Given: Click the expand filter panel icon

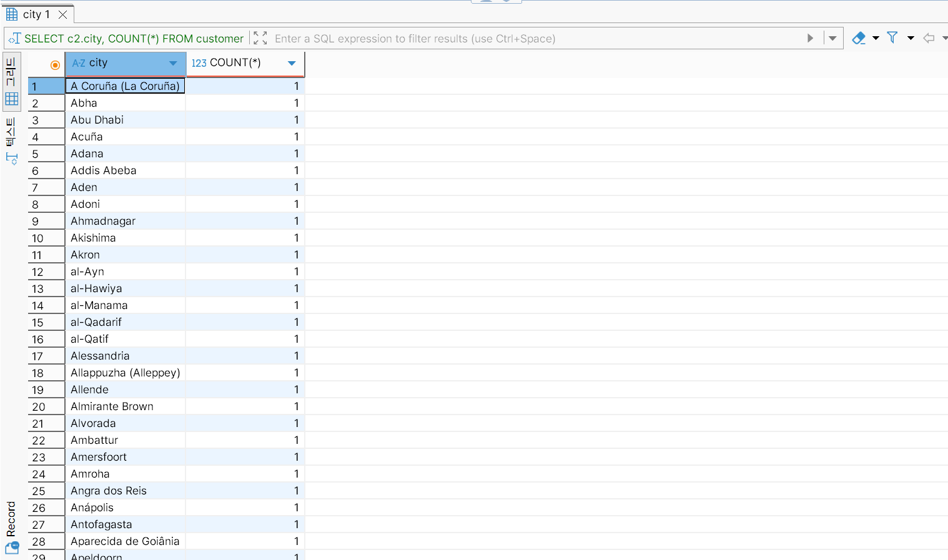Looking at the screenshot, I should (x=260, y=38).
